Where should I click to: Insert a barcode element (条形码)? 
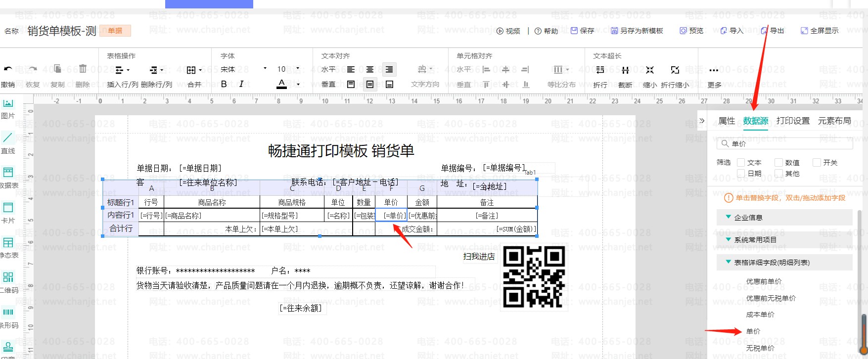[x=8, y=317]
